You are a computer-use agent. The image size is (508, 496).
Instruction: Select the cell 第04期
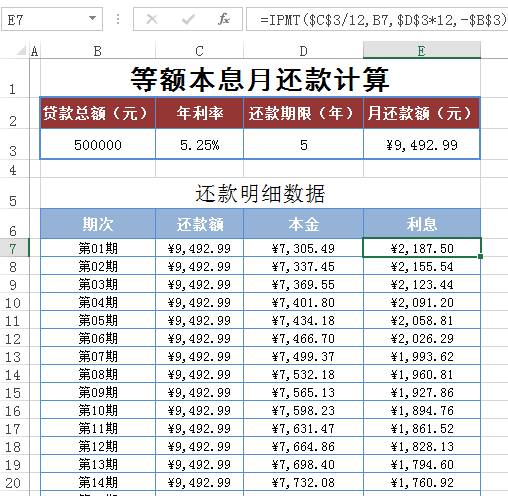coord(98,302)
